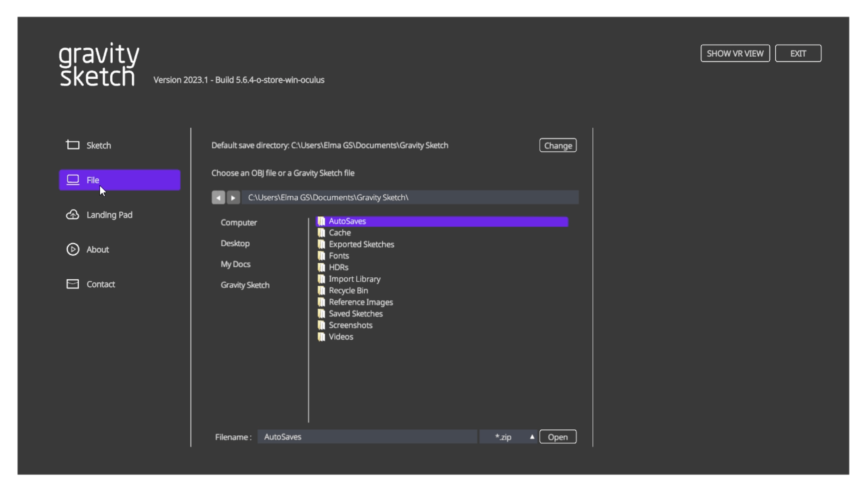Click the AutoSaves folder icon
Screen dimensions: 868x488
click(x=321, y=221)
